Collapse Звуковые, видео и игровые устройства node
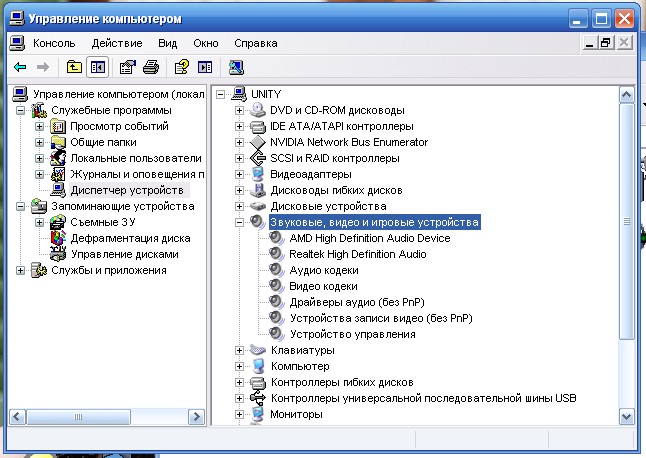 239,222
